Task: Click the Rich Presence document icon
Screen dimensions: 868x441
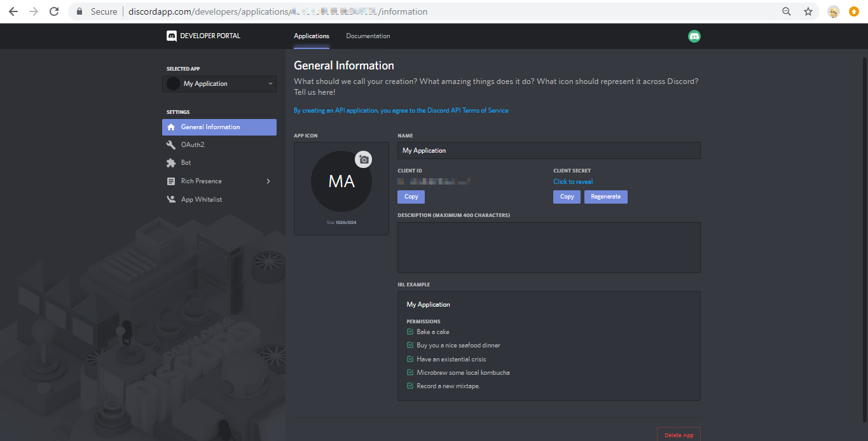Action: tap(170, 181)
